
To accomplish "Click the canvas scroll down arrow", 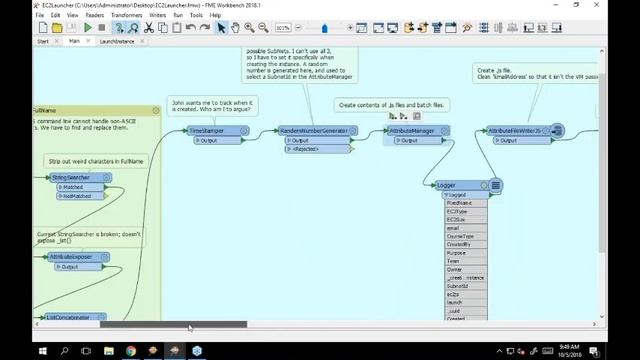I will pyautogui.click(x=602, y=317).
